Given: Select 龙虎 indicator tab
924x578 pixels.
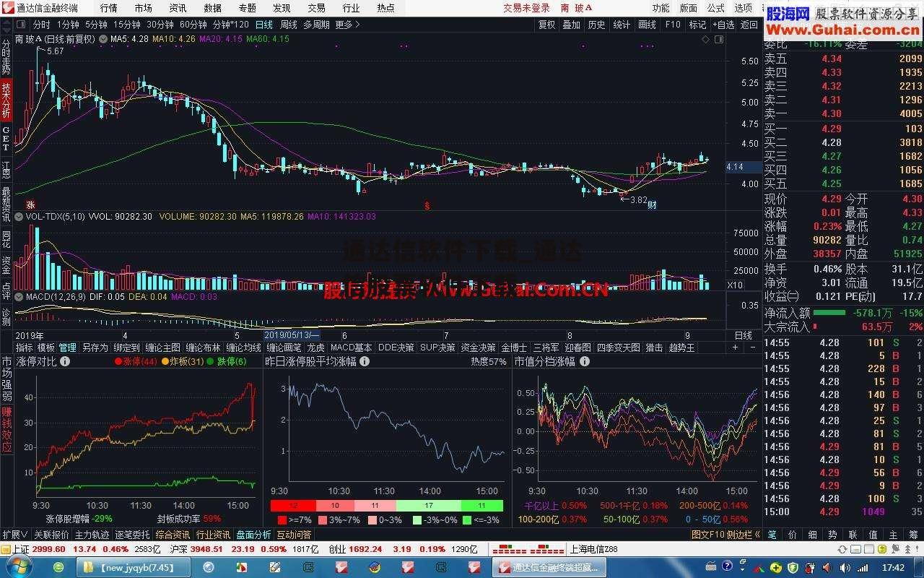Looking at the screenshot, I should click(315, 348).
